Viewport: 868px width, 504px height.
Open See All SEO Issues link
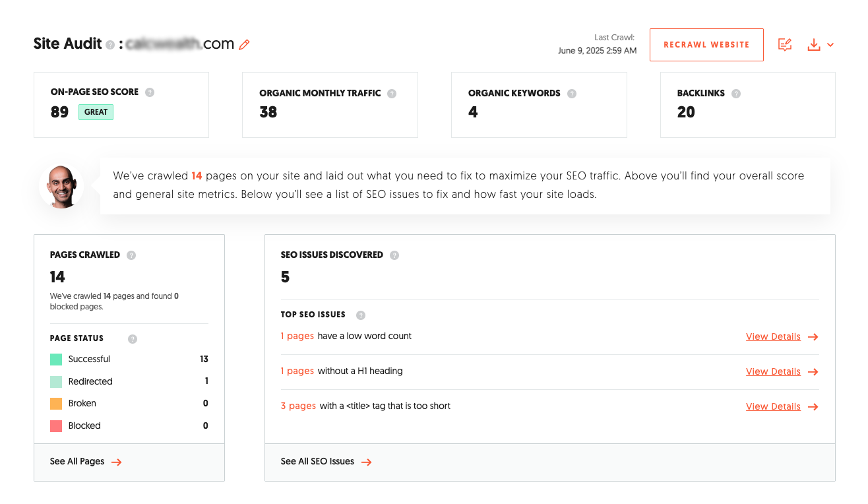[326, 462]
